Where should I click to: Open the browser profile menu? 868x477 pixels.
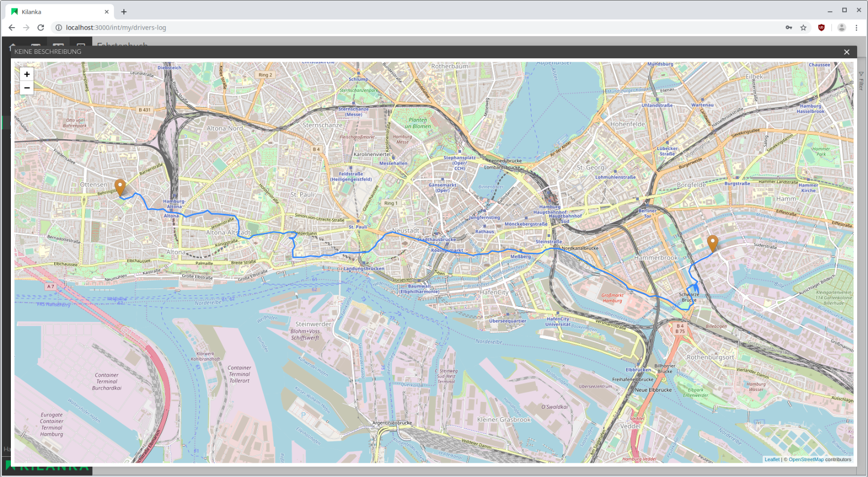click(842, 28)
